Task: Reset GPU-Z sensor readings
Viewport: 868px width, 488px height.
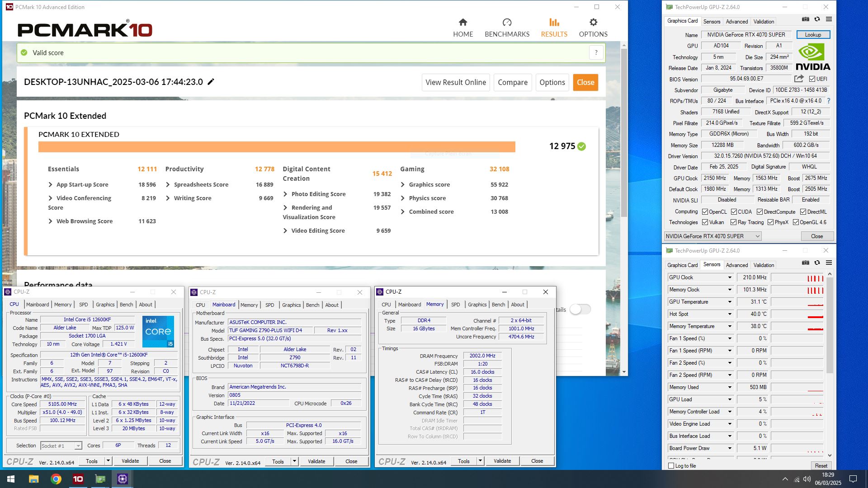Action: [821, 466]
